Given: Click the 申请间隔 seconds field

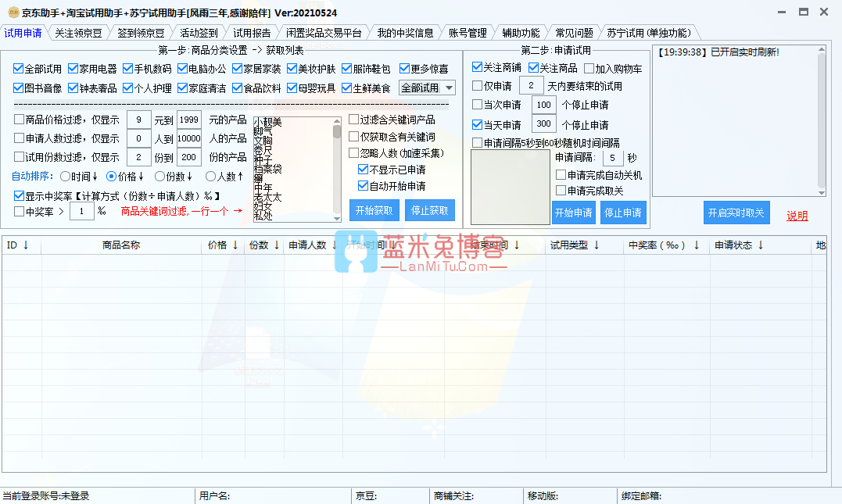Looking at the screenshot, I should pyautogui.click(x=613, y=158).
